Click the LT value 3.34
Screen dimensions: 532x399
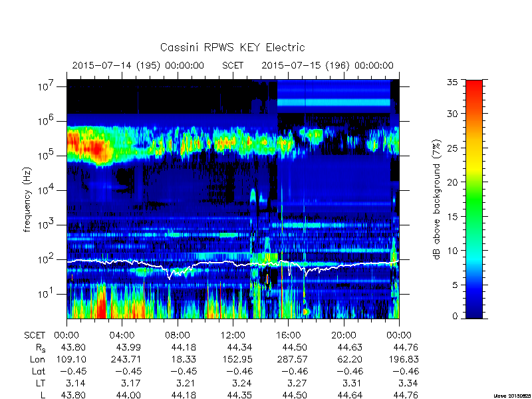point(408,384)
